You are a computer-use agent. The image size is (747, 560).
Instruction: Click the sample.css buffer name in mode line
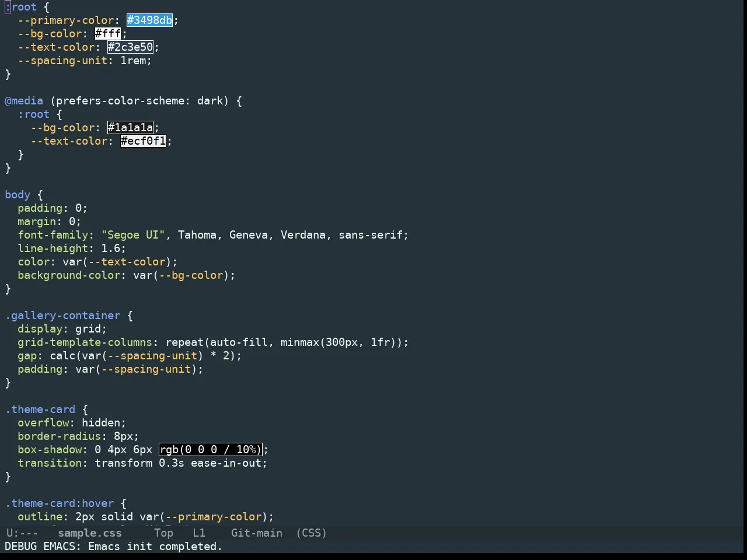pos(90,533)
